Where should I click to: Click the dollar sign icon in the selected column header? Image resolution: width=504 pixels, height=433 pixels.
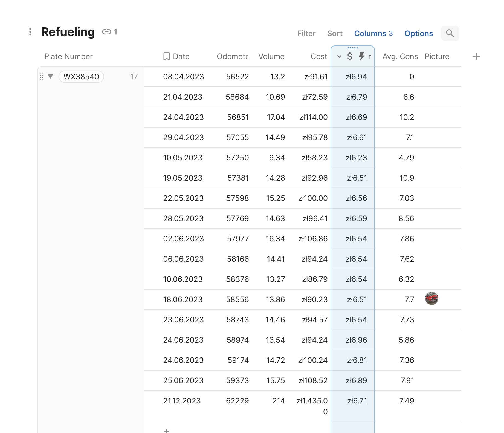pyautogui.click(x=350, y=57)
